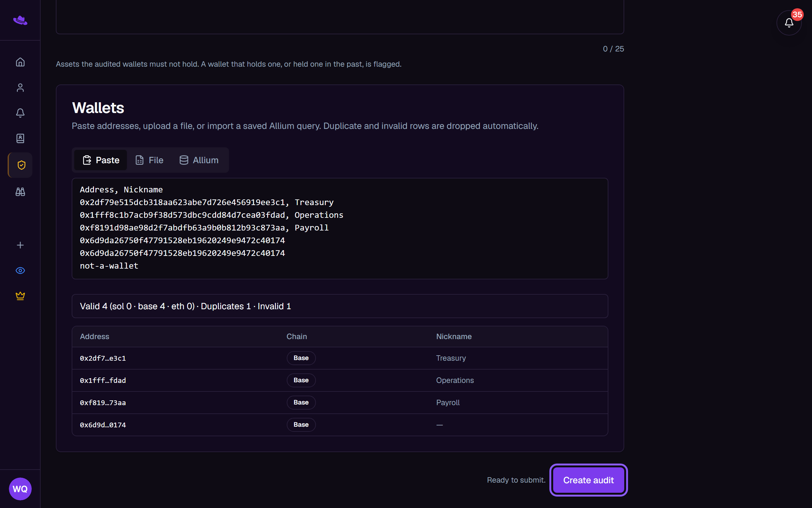Screen dimensions: 812x508
Task: Open the binoculars explore sidebar icon
Action: 20,192
